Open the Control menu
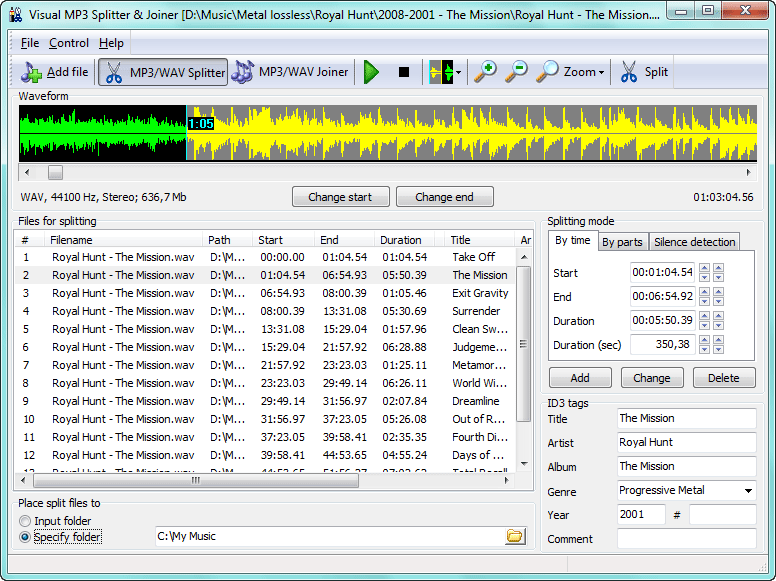776x581 pixels. pos(69,43)
